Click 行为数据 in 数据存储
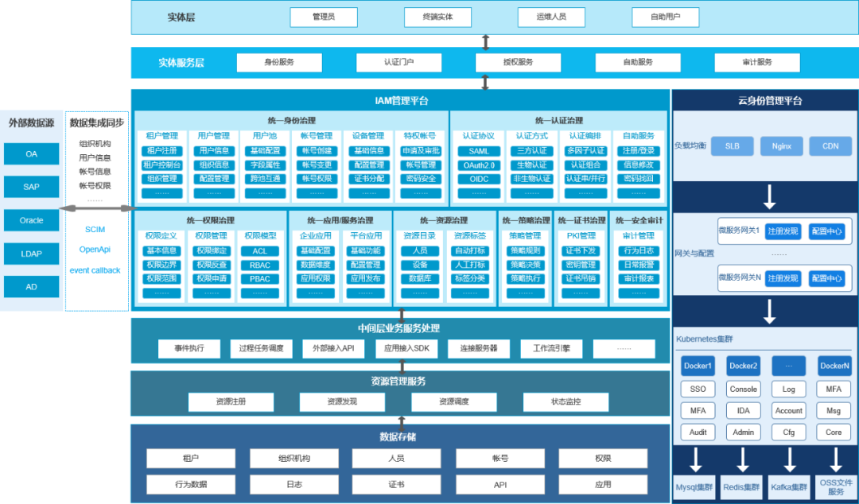 [x=192, y=484]
